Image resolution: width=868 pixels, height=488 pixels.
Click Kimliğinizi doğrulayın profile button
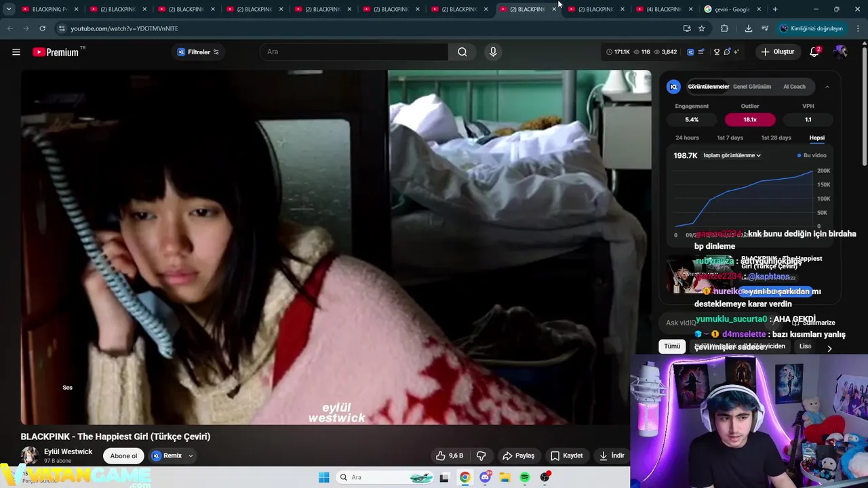coord(811,28)
